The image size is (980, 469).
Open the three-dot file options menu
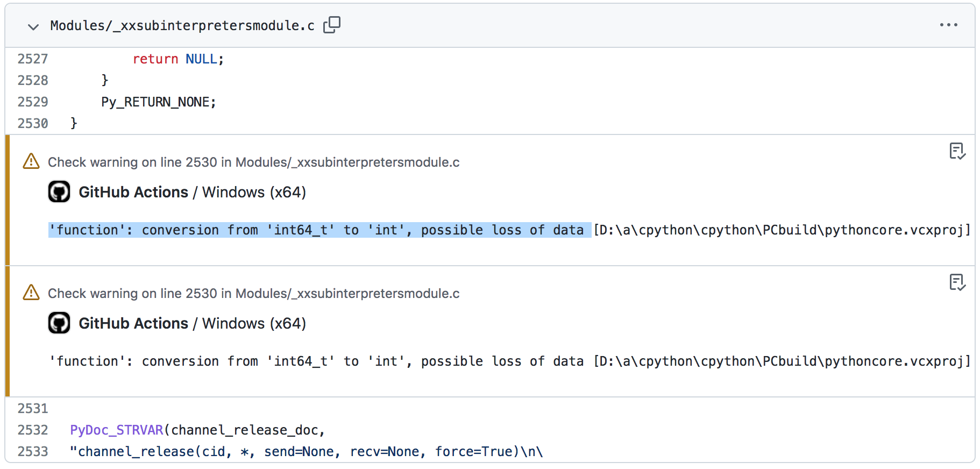pos(948,25)
